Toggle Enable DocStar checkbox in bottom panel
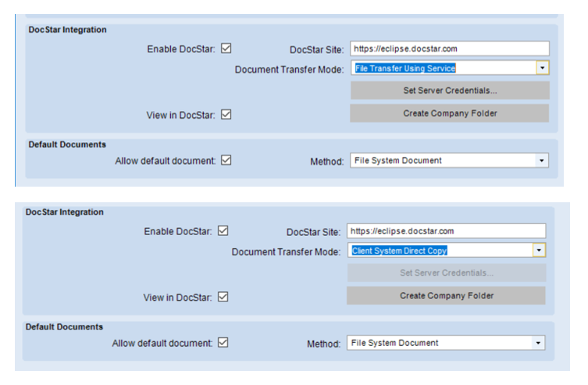Viewport: 588px width, 385px height. pos(223,230)
